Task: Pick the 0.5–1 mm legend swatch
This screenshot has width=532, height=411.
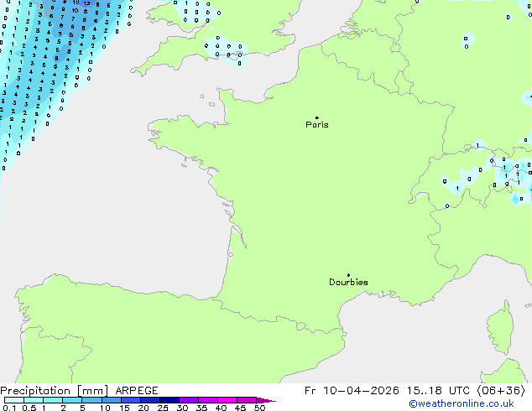Action: click(34, 400)
